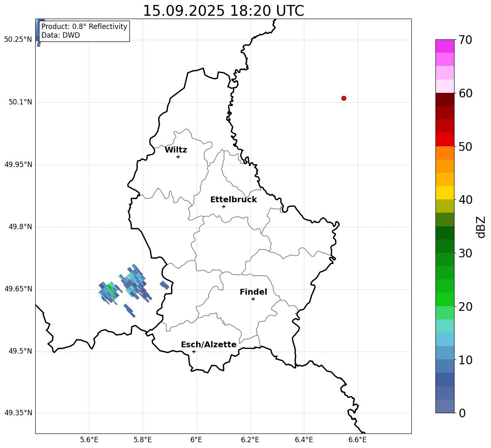Click the 5.8°E longitude label
This screenshot has width=491, height=448.
(x=143, y=440)
